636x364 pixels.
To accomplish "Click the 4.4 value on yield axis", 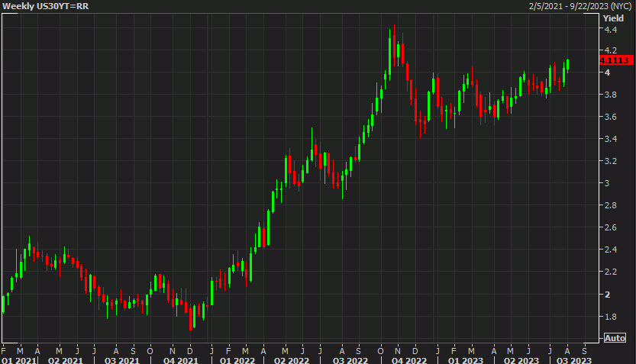I will pos(611,30).
